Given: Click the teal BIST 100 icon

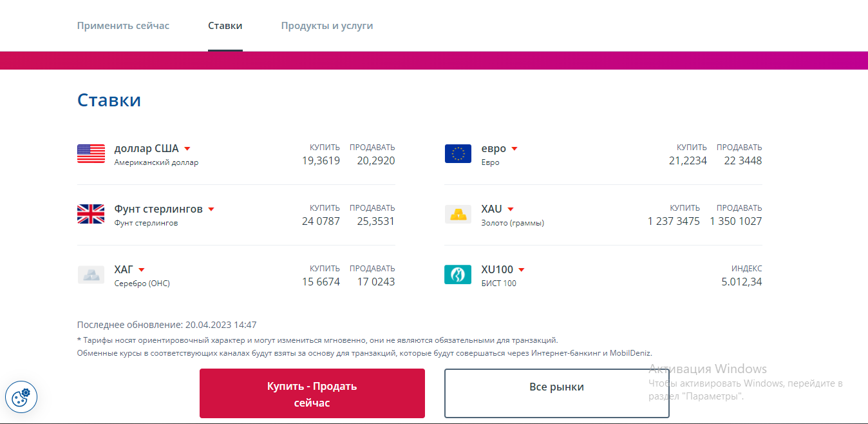Looking at the screenshot, I should (458, 275).
